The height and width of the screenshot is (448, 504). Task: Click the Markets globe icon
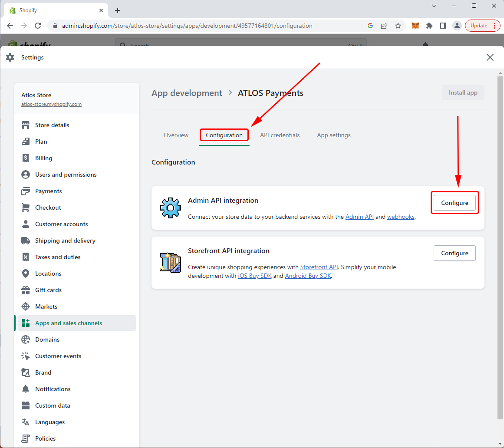pos(25,306)
